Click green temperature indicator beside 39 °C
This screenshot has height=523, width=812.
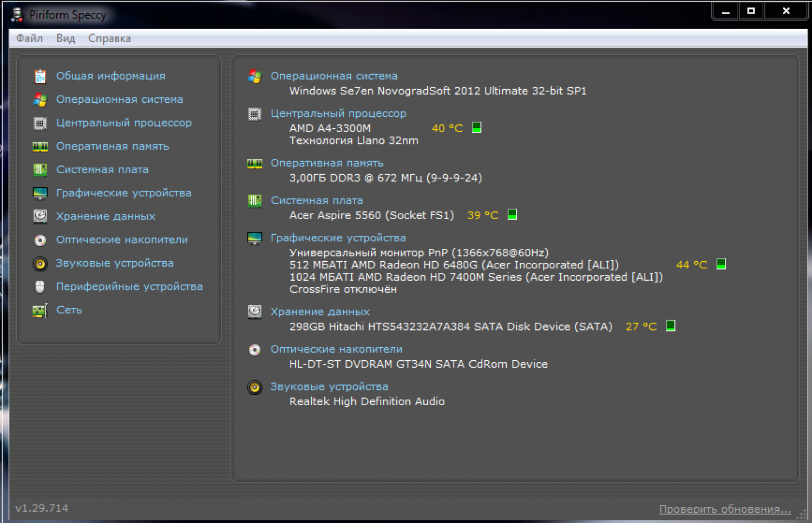click(x=512, y=215)
